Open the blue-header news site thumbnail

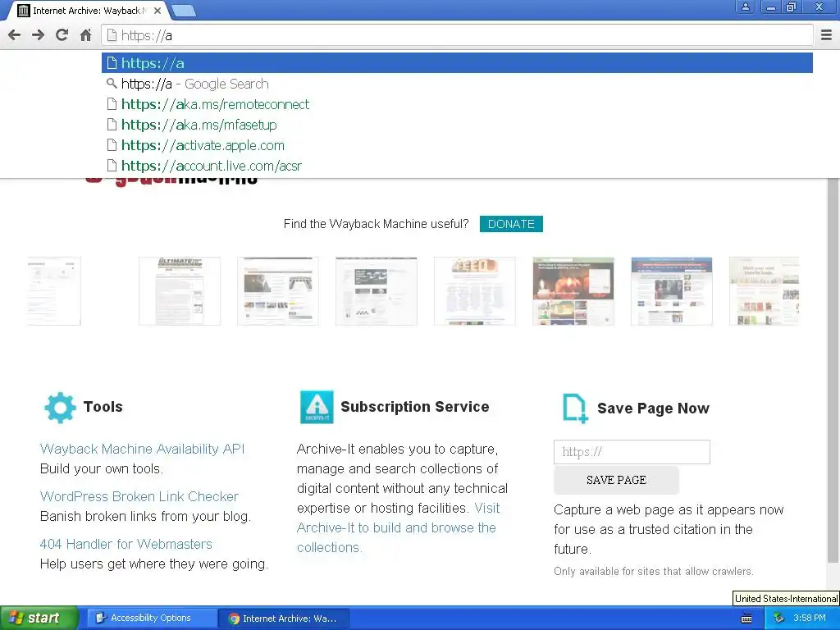click(672, 291)
